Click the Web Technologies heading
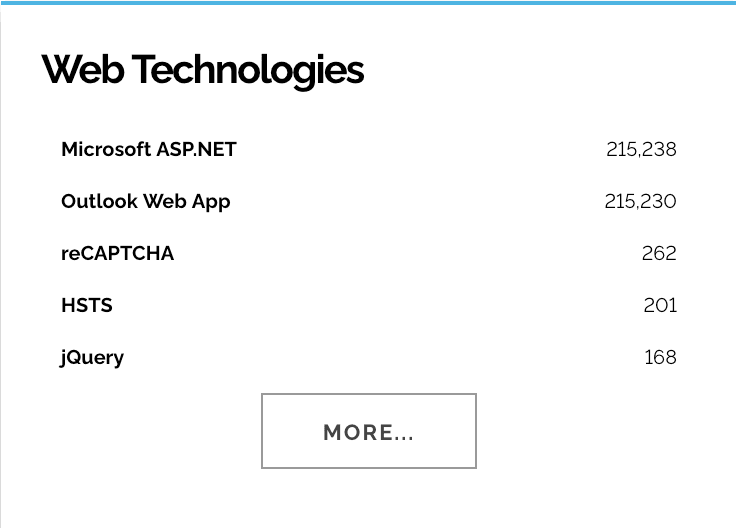This screenshot has width=736, height=528. pyautogui.click(x=203, y=70)
